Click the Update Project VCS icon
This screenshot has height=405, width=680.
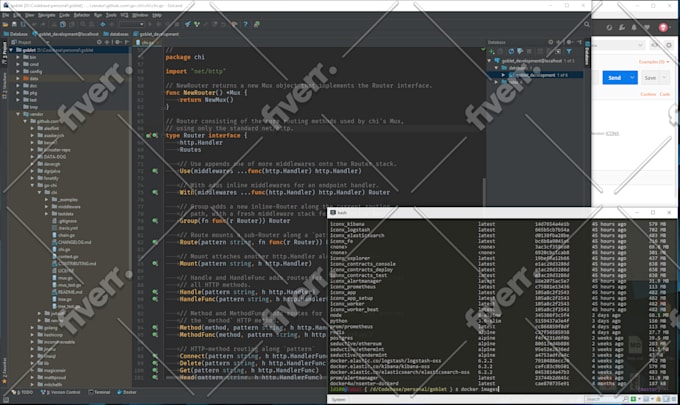point(187,25)
